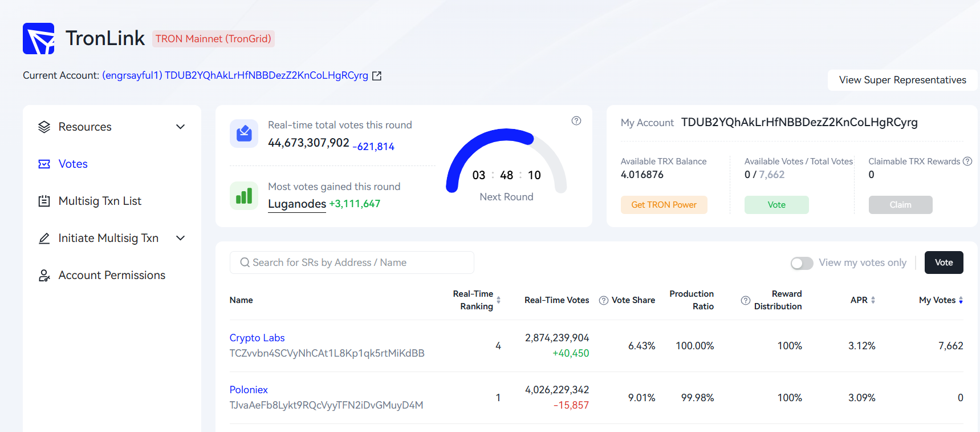Click Crypto Labs APR value 3.12%
980x432 pixels.
[862, 346]
